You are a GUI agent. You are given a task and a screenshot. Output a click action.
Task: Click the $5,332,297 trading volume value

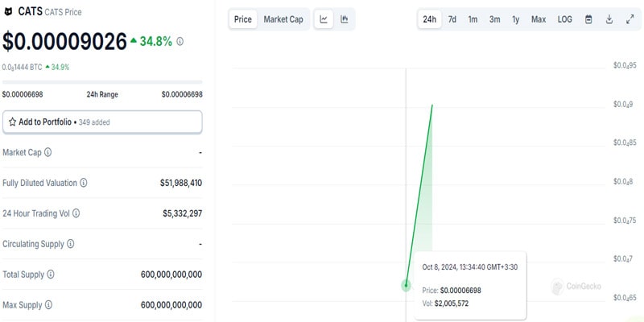pyautogui.click(x=183, y=213)
